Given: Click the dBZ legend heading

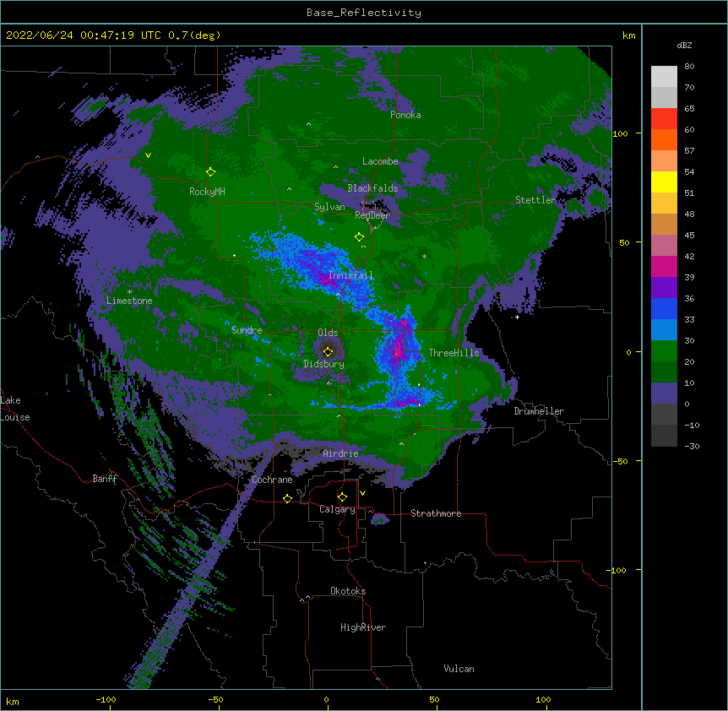Looking at the screenshot, I should tap(684, 46).
